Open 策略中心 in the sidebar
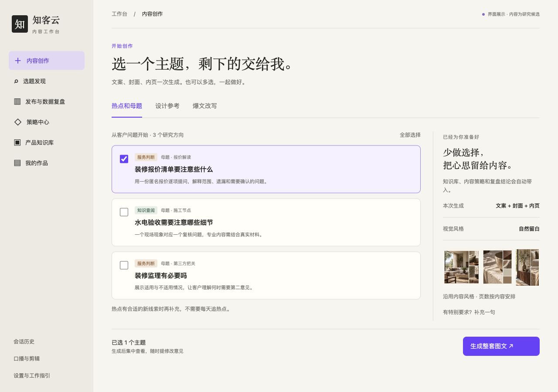The image size is (558, 392). tap(47, 122)
